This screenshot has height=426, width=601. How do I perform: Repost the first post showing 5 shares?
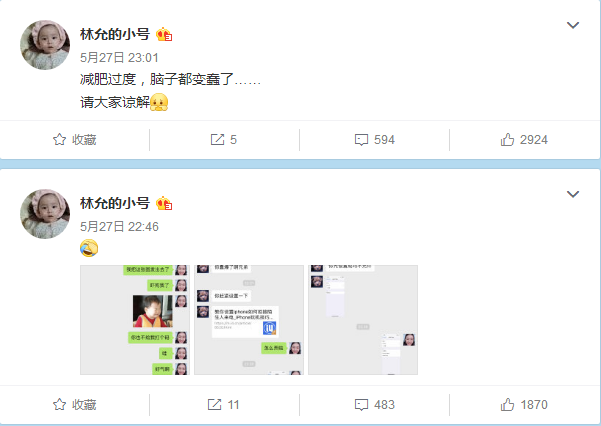click(x=224, y=140)
